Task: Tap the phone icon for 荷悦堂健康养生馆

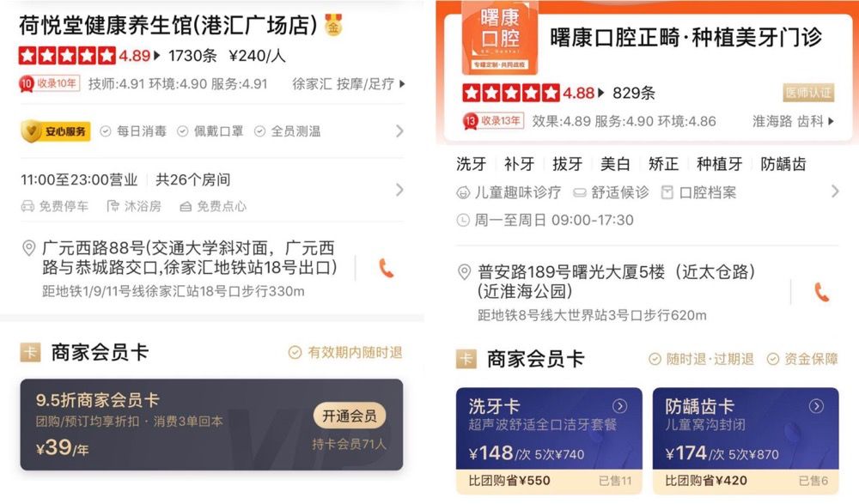Action: pos(387,268)
